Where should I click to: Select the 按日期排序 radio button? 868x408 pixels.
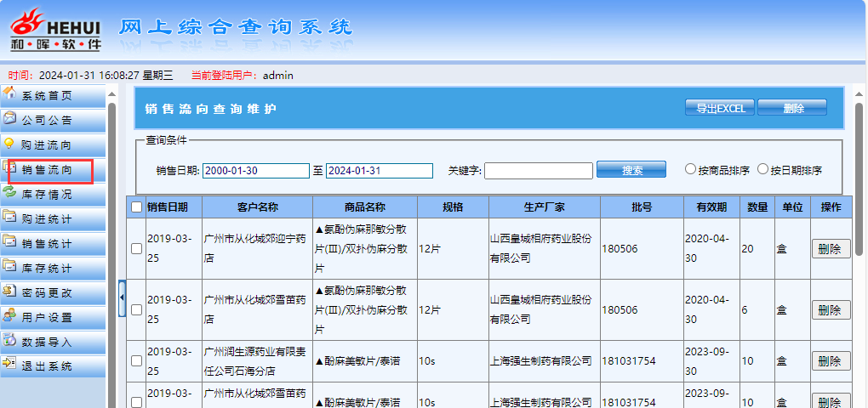click(762, 169)
